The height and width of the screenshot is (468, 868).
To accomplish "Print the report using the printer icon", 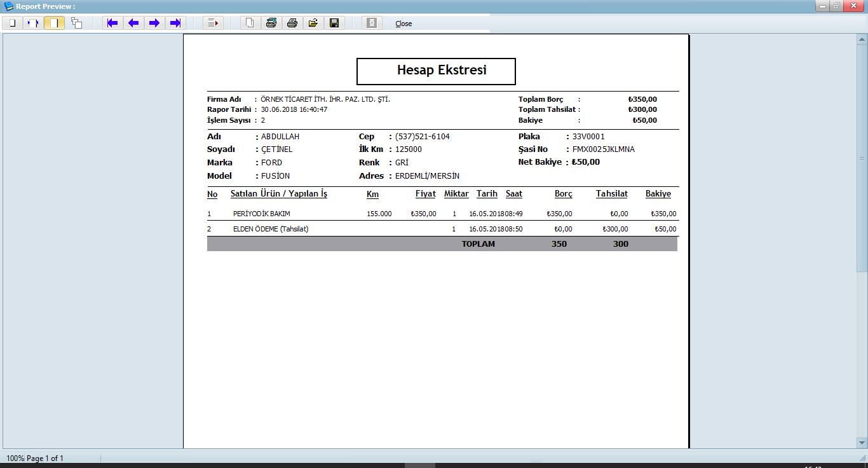I will (292, 23).
